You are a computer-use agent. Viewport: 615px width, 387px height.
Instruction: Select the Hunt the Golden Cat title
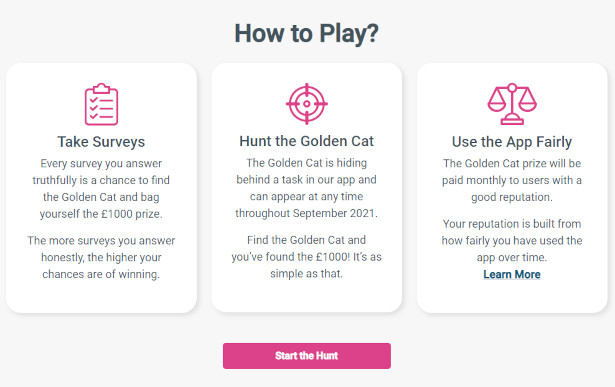(307, 141)
